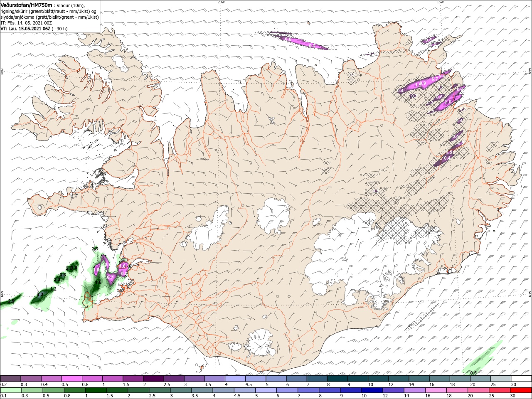Image resolution: width=532 pixels, height=399 pixels.
Task: Select top-row white swatch labeled 30
Action: (x=522, y=379)
